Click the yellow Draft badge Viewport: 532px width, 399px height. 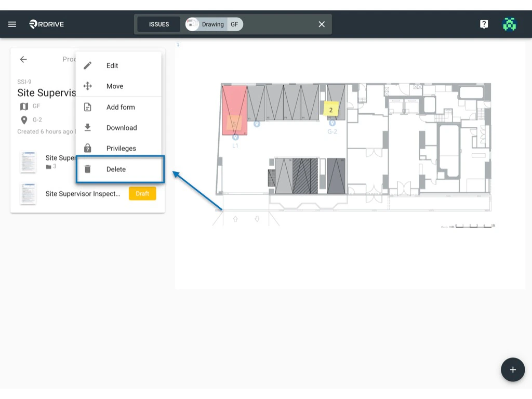[x=142, y=193]
